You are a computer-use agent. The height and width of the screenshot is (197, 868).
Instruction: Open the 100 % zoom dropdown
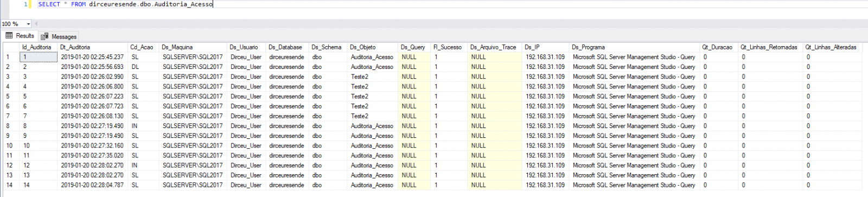click(x=29, y=24)
